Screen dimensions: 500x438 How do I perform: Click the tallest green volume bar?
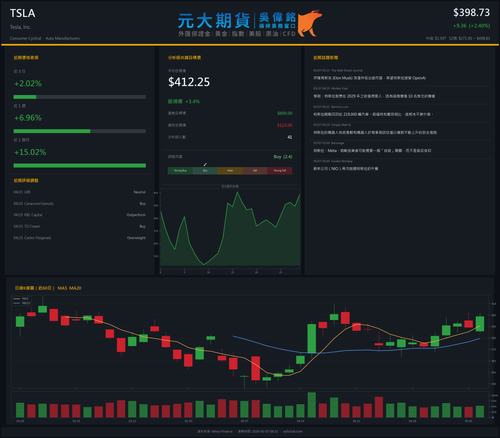(x=312, y=405)
